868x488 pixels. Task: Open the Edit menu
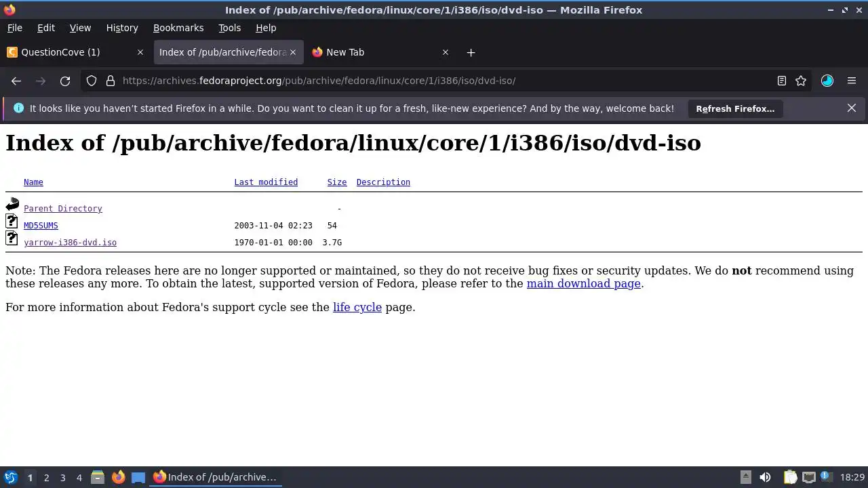(46, 28)
